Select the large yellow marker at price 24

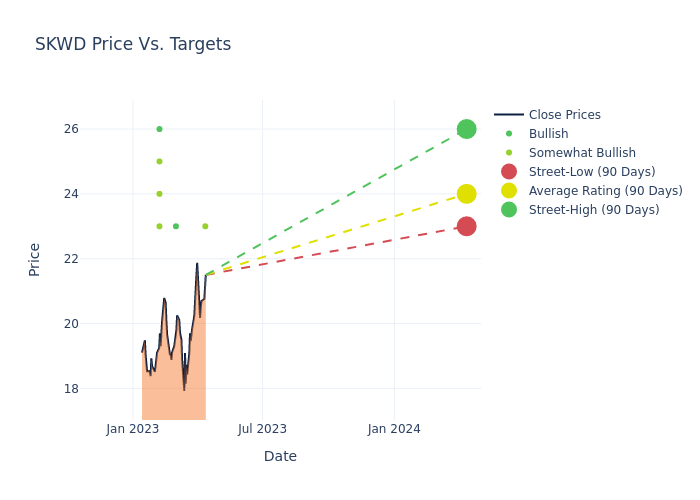[x=466, y=194]
